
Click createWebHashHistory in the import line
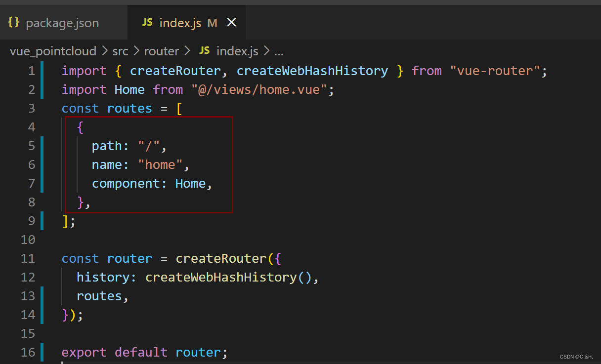(312, 71)
